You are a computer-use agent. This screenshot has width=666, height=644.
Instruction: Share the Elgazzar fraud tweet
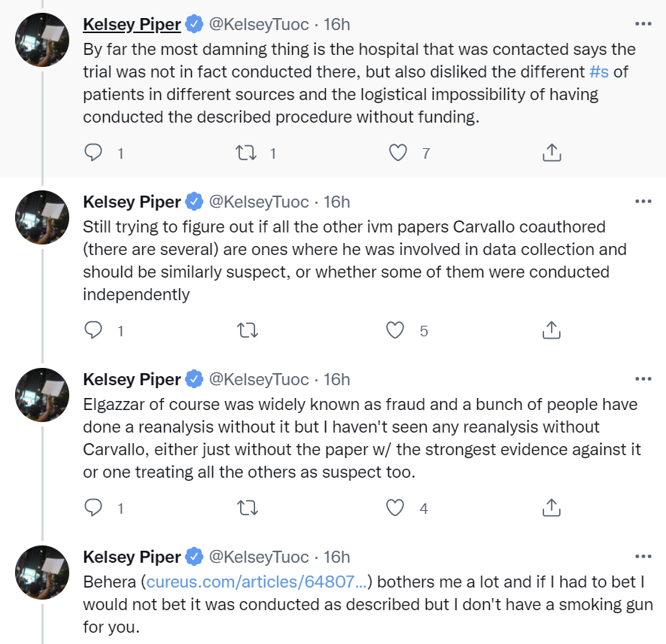[x=552, y=507]
